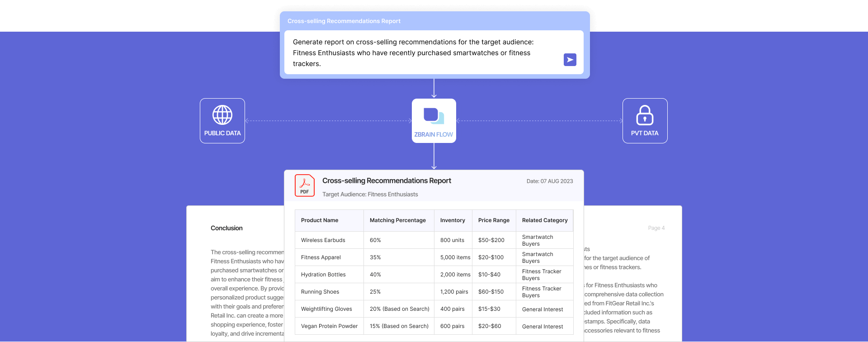Click the 600 pairs inventory cell
This screenshot has width=868, height=342.
pyautogui.click(x=453, y=326)
